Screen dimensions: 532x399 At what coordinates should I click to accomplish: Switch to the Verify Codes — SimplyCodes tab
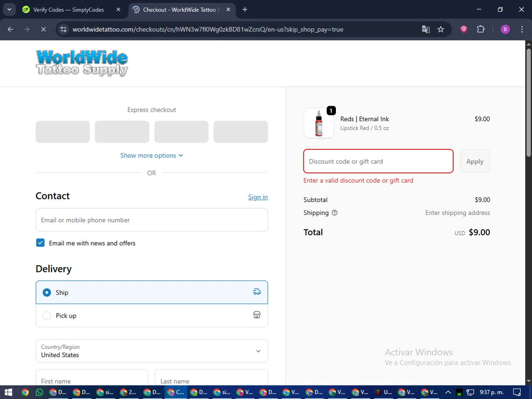pos(68,10)
